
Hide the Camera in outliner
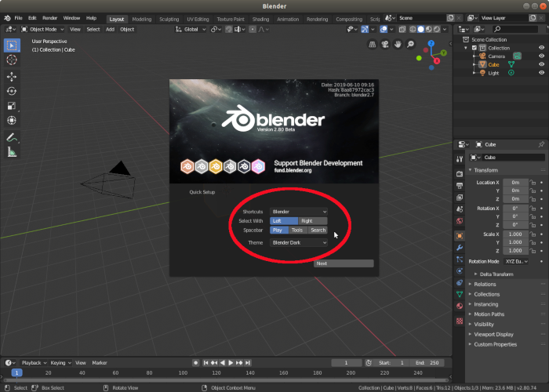(x=541, y=56)
